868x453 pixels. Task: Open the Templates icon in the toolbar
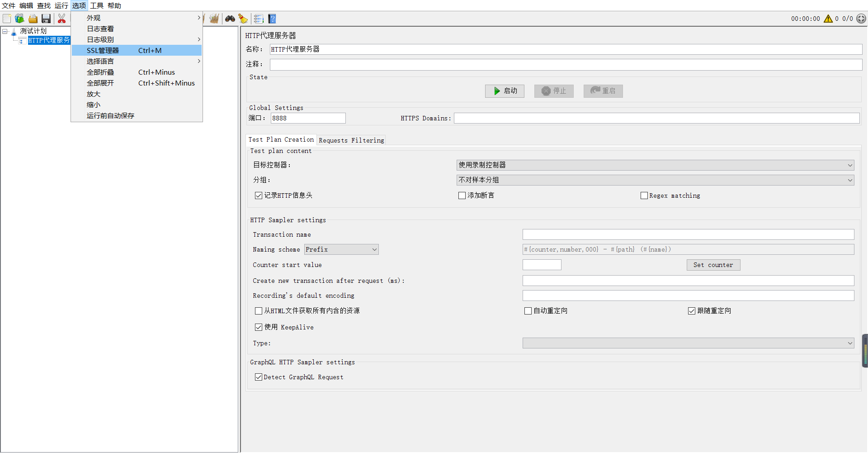tap(19, 19)
